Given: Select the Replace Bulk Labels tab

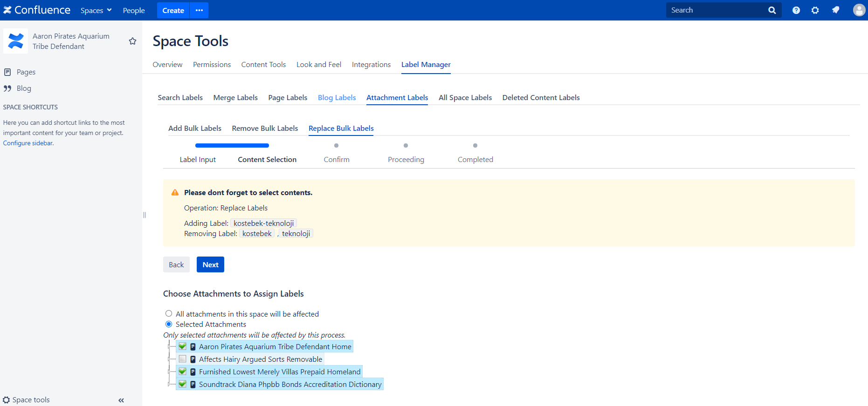Looking at the screenshot, I should pos(341,129).
